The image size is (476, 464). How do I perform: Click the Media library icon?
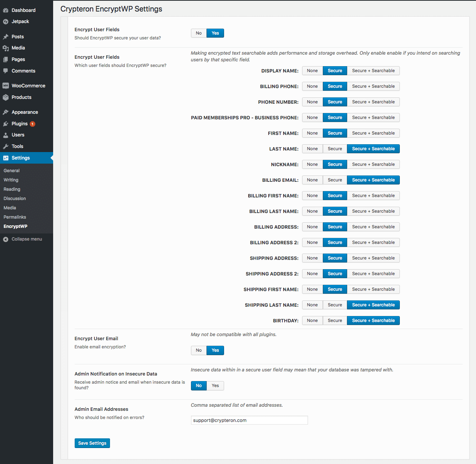pyautogui.click(x=6, y=48)
